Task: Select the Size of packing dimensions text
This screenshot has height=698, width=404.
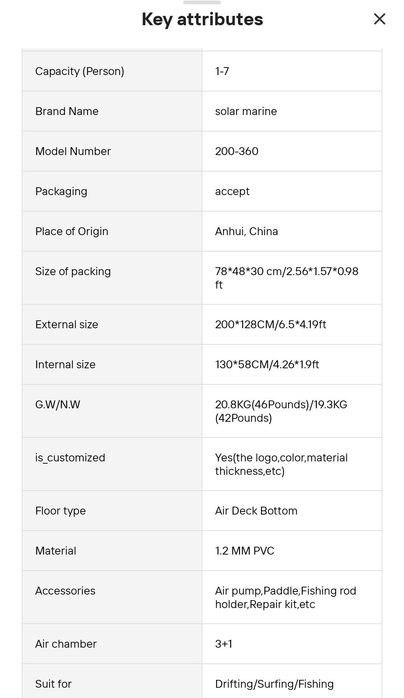Action: [x=287, y=278]
